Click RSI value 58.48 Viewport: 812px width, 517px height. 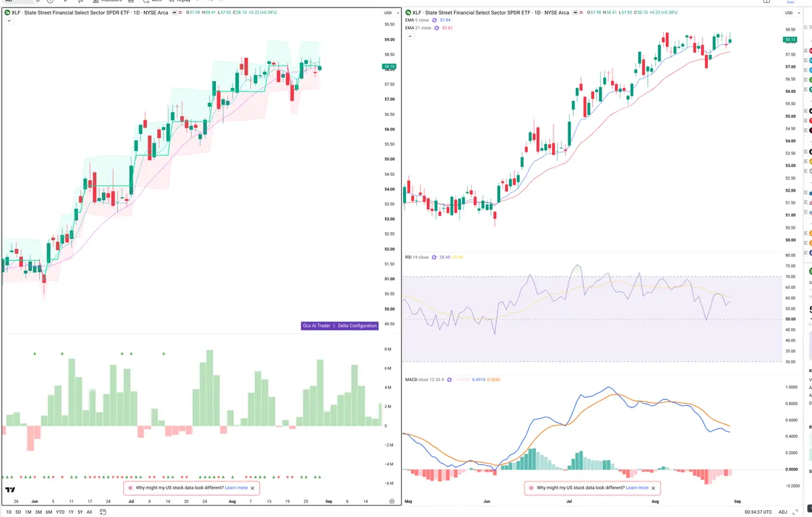click(x=446, y=257)
